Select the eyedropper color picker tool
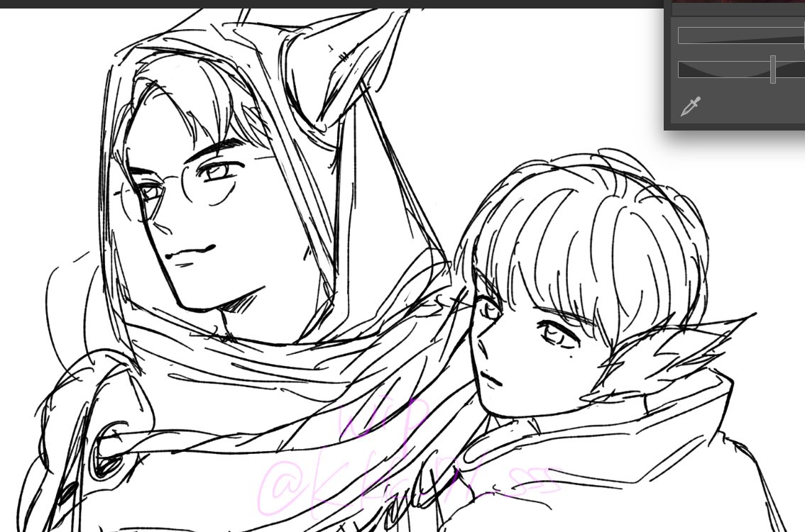805x532 pixels. pos(690,106)
